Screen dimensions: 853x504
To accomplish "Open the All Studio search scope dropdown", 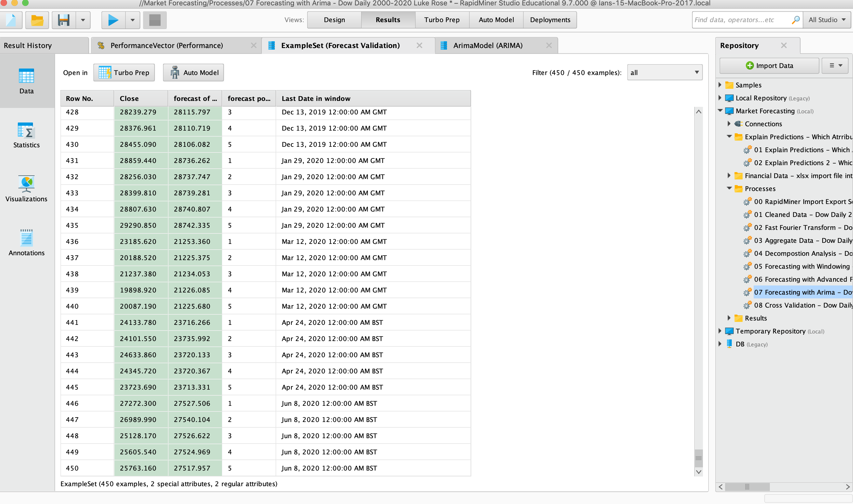I will 827,20.
